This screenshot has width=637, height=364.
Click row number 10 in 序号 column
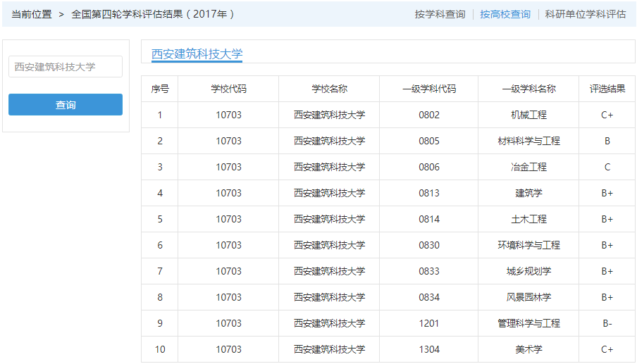click(x=160, y=349)
